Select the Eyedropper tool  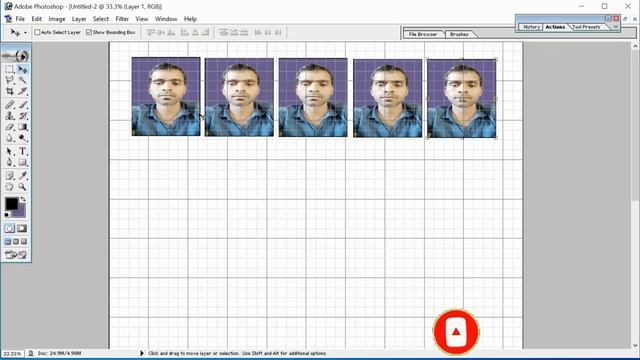pos(22,176)
